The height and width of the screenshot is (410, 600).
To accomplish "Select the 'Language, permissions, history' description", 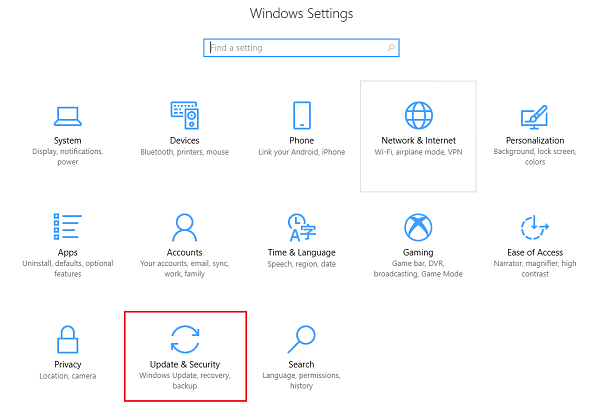I will pos(302,381).
